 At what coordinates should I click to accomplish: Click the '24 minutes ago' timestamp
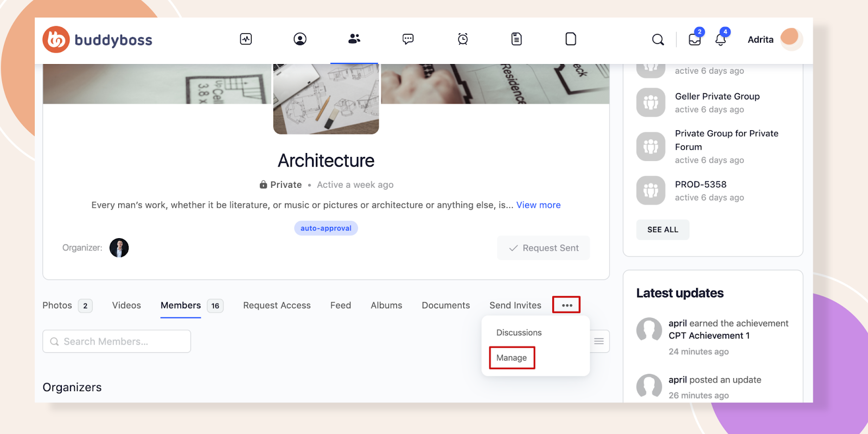(x=699, y=352)
